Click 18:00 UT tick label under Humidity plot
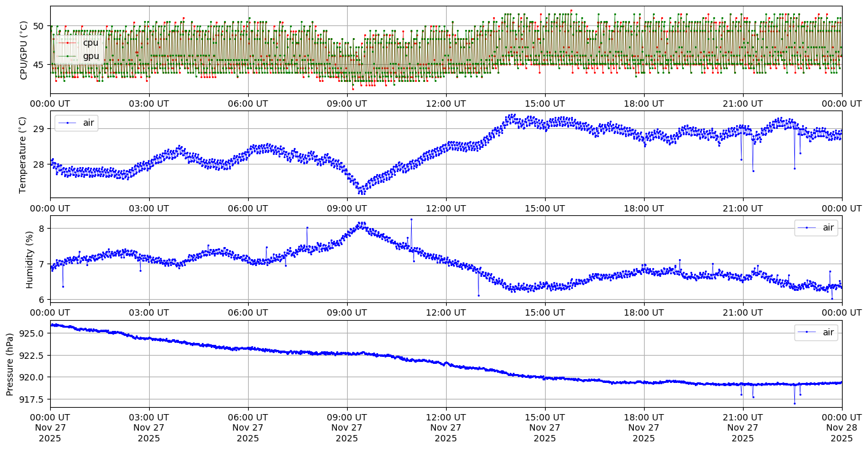The height and width of the screenshot is (449, 868). 644,312
